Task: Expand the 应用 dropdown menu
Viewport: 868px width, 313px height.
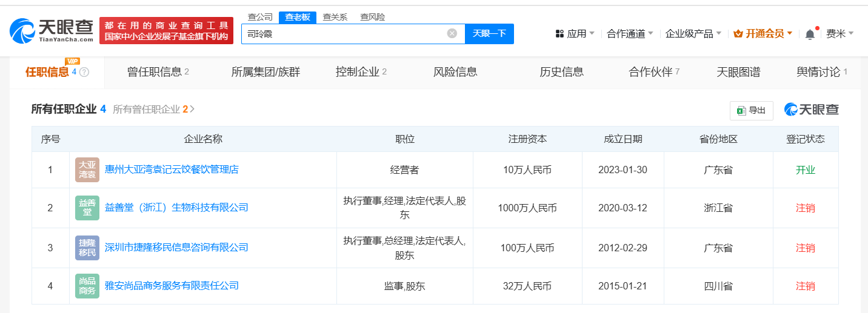Action: (x=575, y=33)
